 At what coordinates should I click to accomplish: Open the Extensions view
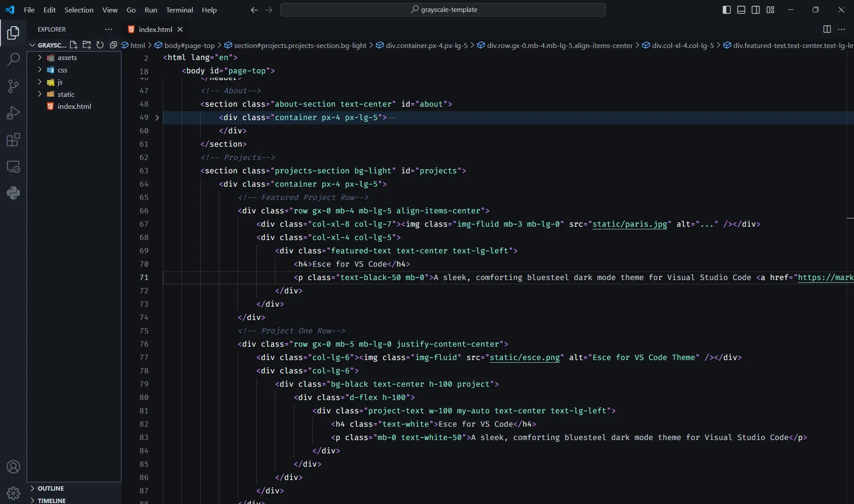point(13,140)
